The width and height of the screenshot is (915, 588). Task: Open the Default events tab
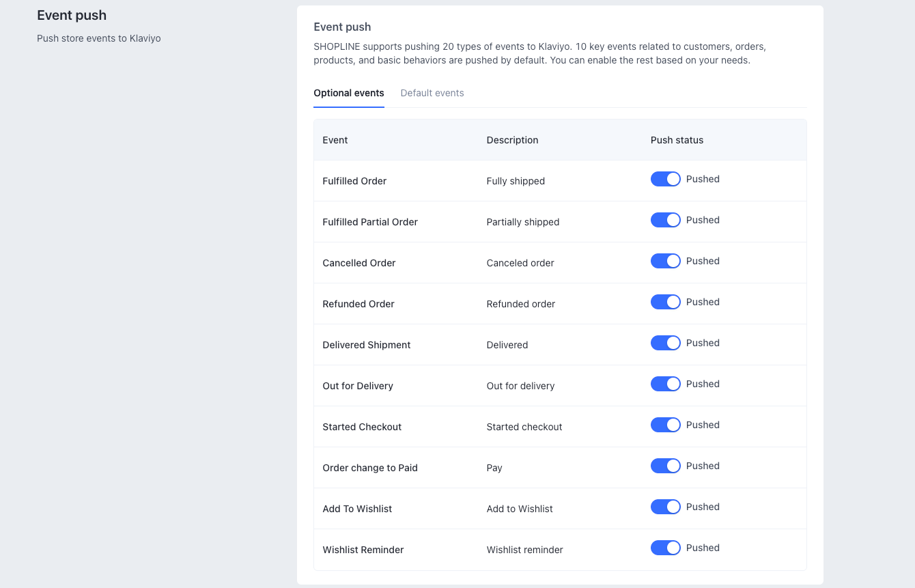[x=432, y=93]
